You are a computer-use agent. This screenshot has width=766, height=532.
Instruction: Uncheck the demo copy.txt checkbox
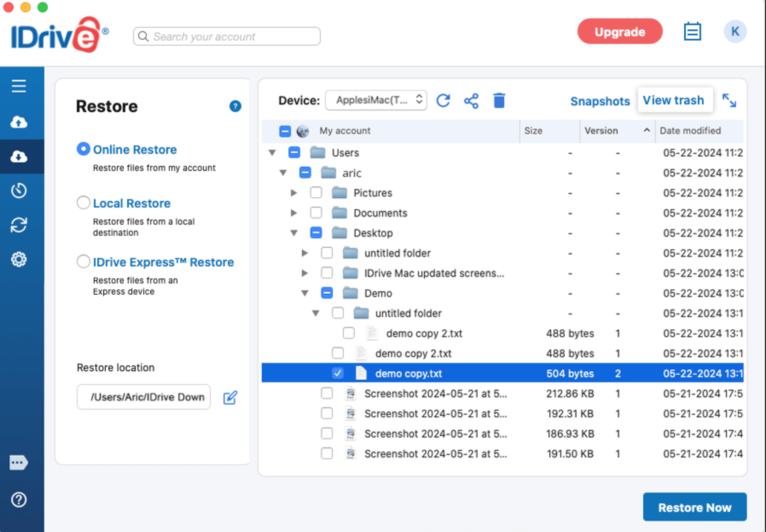[x=338, y=373]
